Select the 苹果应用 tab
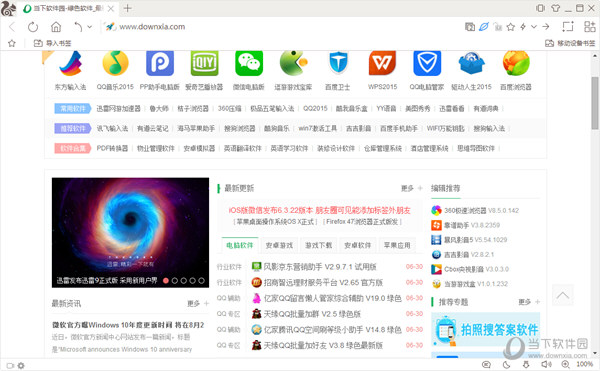This screenshot has width=600, height=371. (x=397, y=245)
